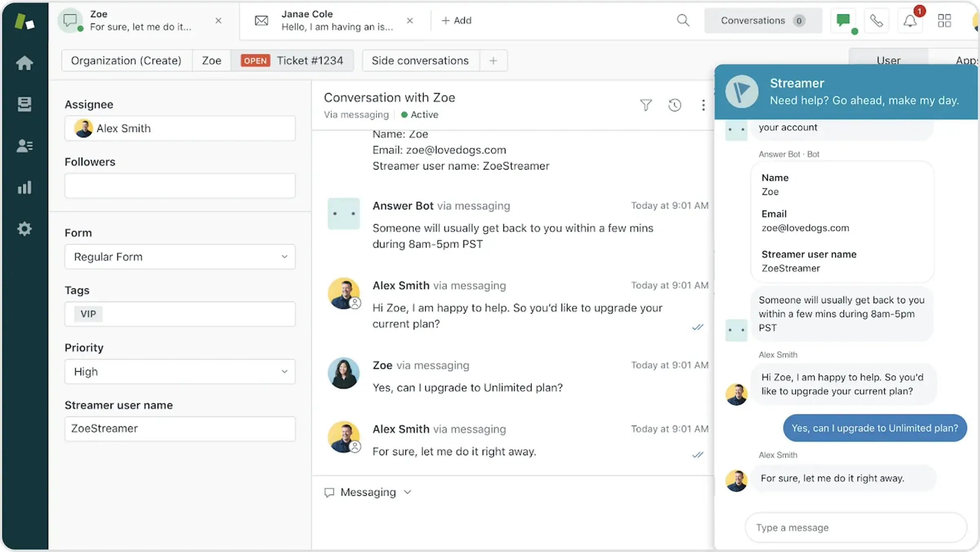
Task: Click the conversation filter funnel icon
Action: tap(646, 105)
